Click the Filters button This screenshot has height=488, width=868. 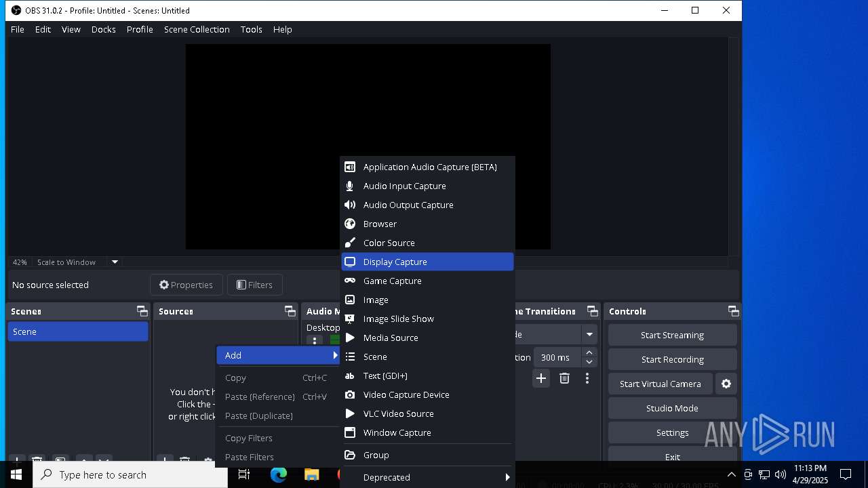click(x=254, y=285)
